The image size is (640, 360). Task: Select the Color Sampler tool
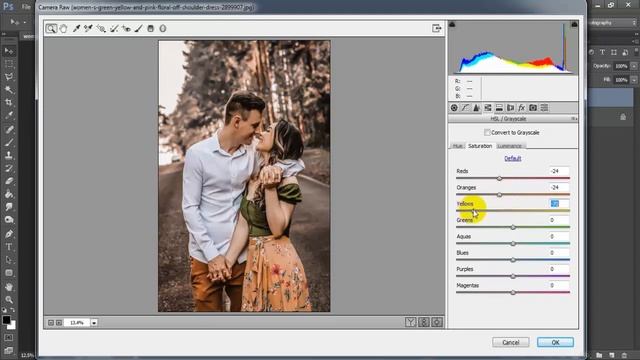click(x=88, y=28)
